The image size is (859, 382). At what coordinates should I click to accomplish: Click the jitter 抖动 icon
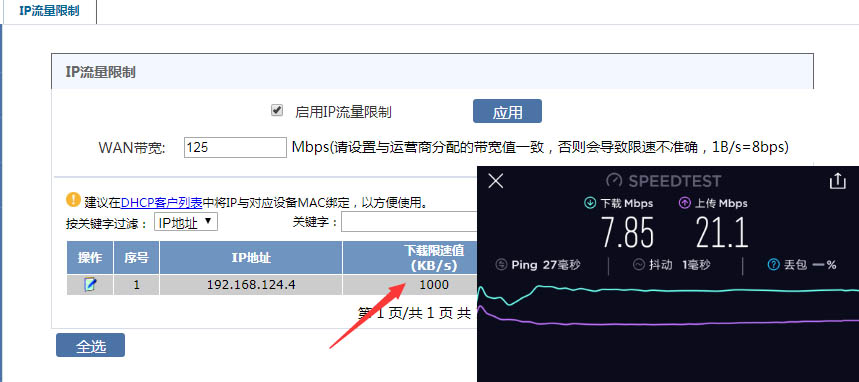tap(639, 265)
